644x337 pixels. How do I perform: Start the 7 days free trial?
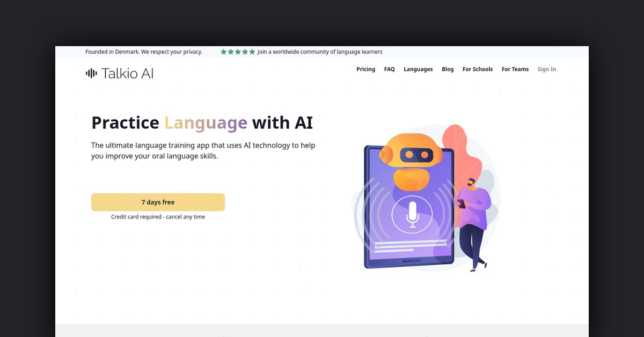(x=158, y=202)
